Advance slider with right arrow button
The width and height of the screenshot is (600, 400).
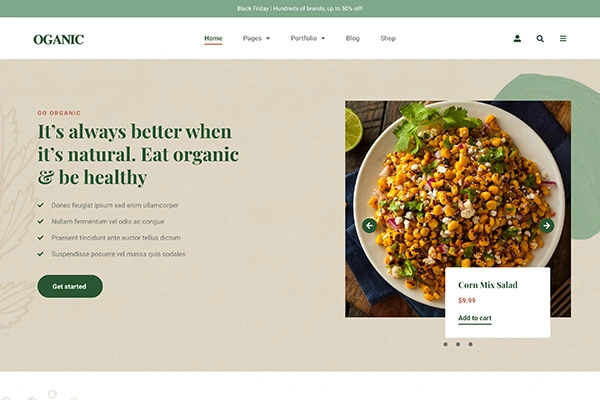pos(547,225)
